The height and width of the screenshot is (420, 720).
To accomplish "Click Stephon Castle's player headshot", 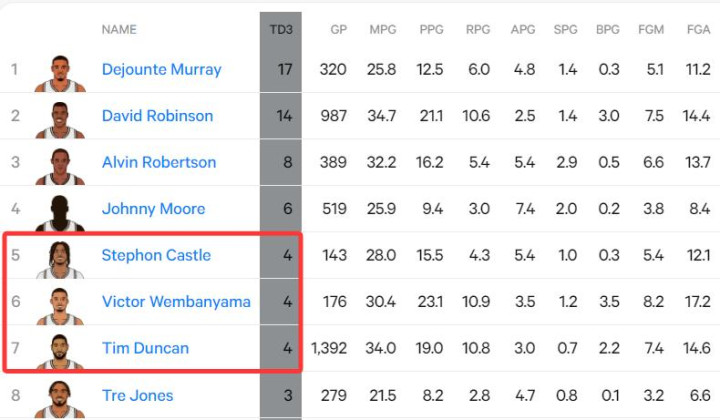I will (x=59, y=258).
